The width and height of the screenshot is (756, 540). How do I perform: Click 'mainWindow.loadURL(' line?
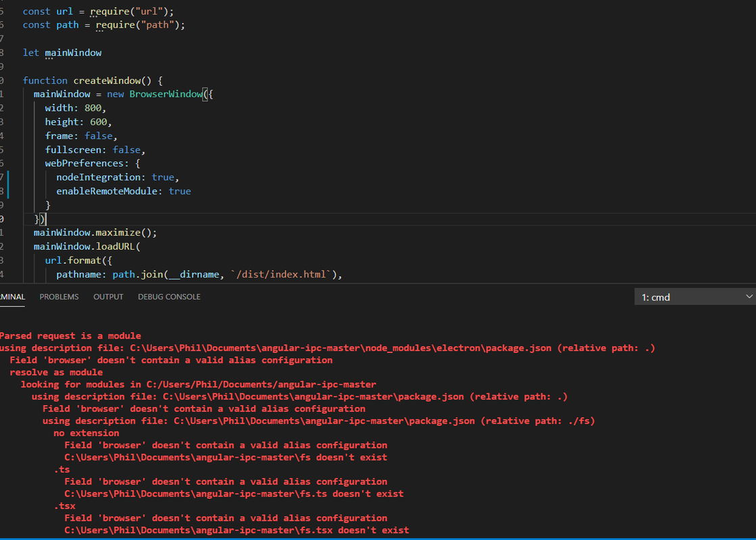86,246
